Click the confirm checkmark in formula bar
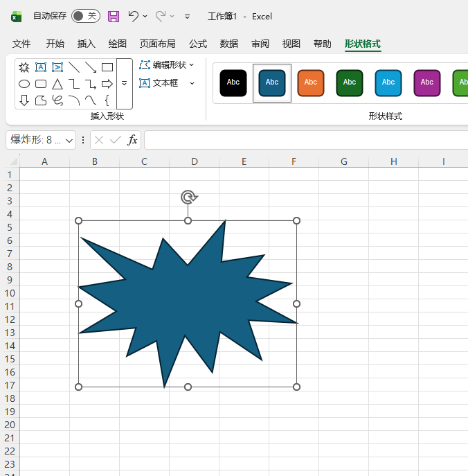This screenshot has height=476, width=468. [116, 140]
